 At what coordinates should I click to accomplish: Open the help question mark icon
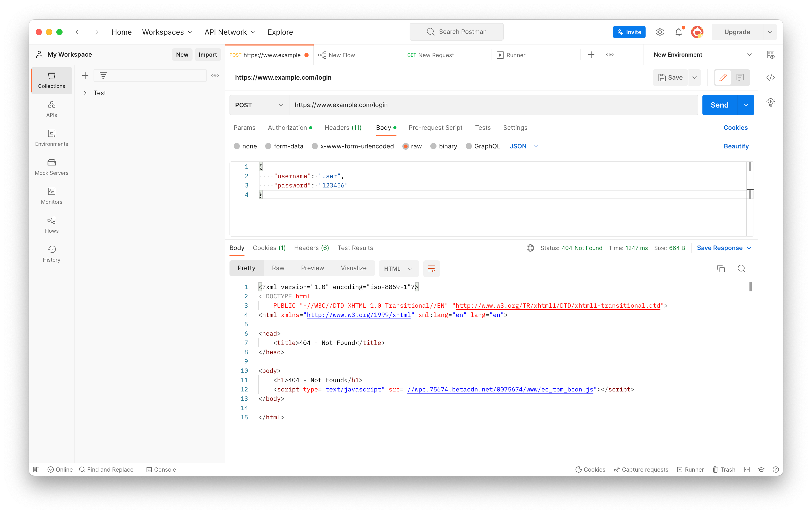point(776,470)
